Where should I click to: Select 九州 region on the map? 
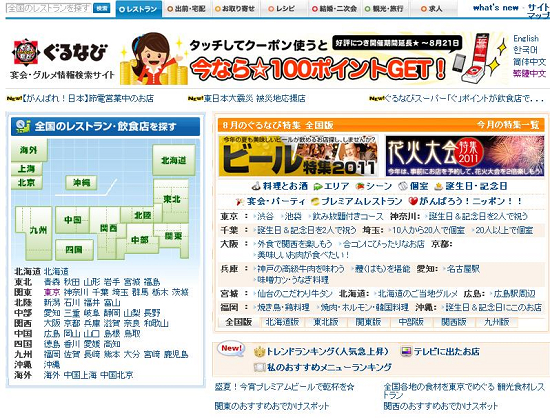(x=38, y=230)
